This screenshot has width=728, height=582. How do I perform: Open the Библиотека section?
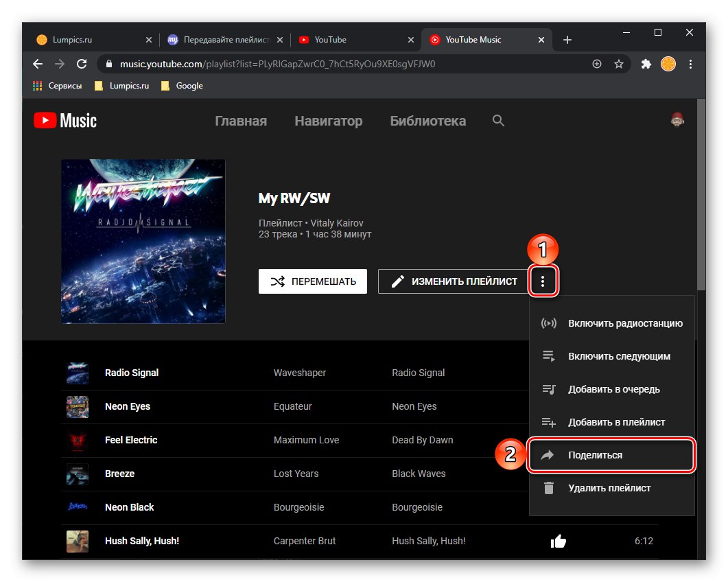[x=428, y=121]
